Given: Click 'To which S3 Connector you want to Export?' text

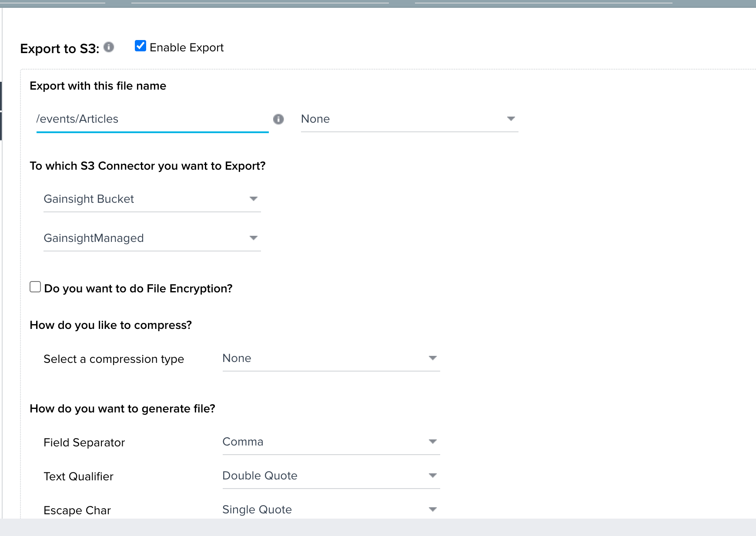Looking at the screenshot, I should pyautogui.click(x=147, y=166).
